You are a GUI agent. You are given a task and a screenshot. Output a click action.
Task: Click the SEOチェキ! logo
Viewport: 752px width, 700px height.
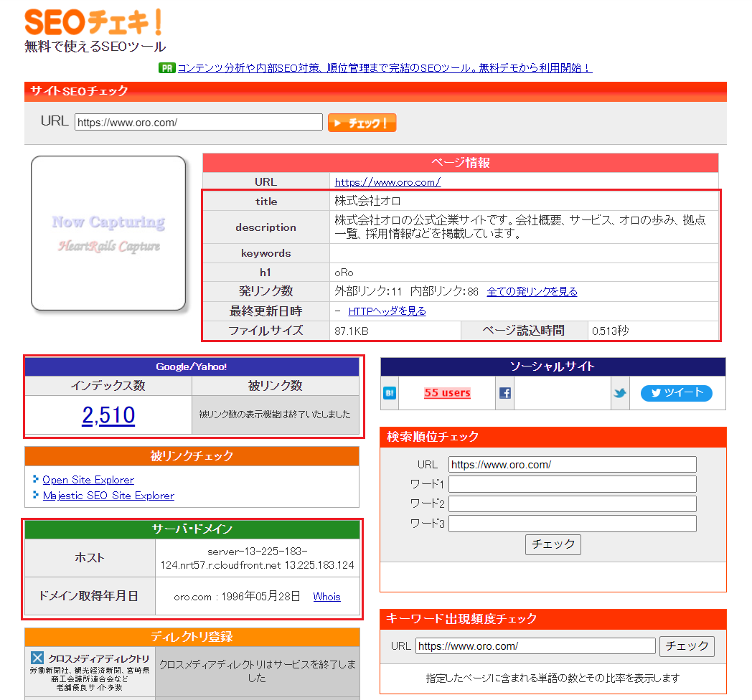[x=94, y=22]
